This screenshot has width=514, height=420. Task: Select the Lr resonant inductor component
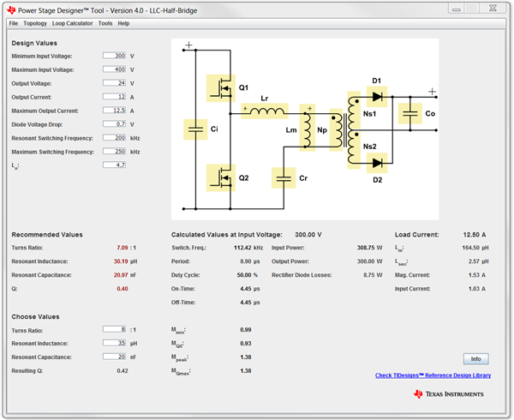[265, 111]
